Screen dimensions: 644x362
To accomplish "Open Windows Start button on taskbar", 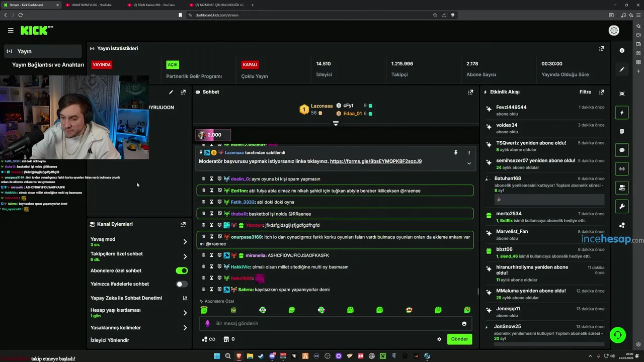I will click(x=217, y=356).
